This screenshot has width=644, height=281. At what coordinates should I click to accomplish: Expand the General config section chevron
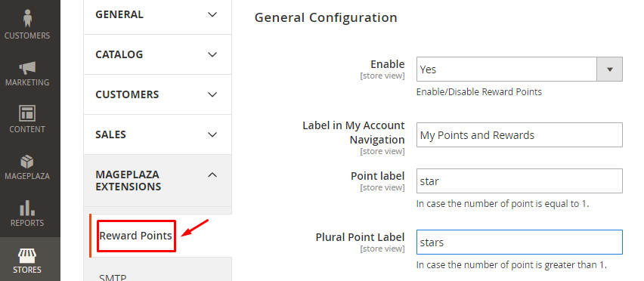pyautogui.click(x=212, y=15)
